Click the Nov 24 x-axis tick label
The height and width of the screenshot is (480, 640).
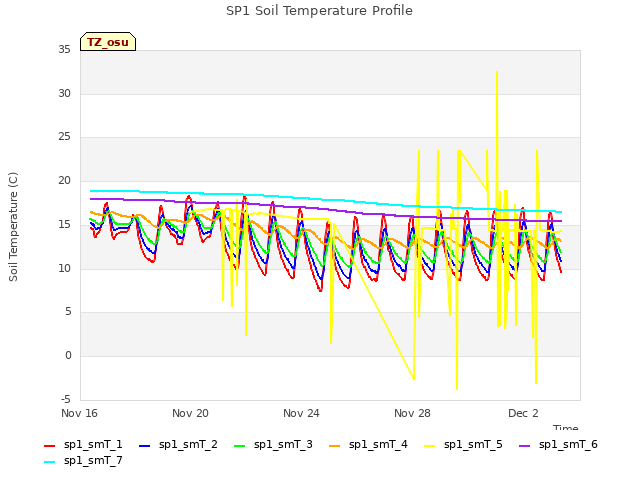coord(301,413)
